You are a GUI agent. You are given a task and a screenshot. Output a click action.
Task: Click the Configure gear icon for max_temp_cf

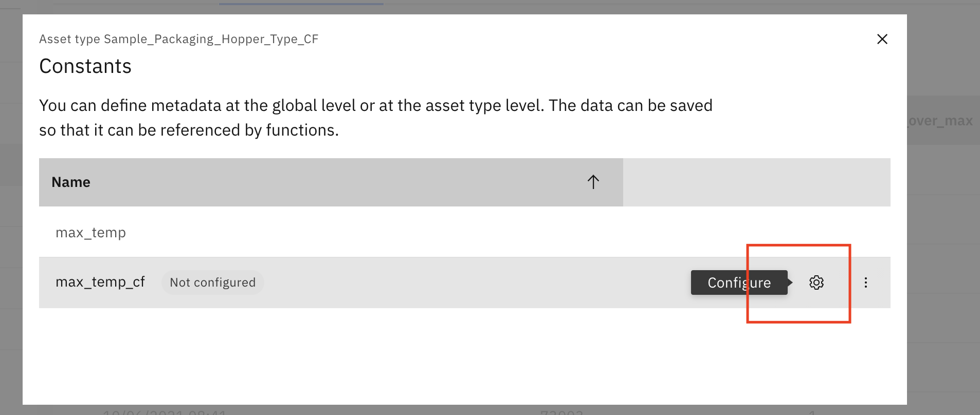pyautogui.click(x=816, y=282)
